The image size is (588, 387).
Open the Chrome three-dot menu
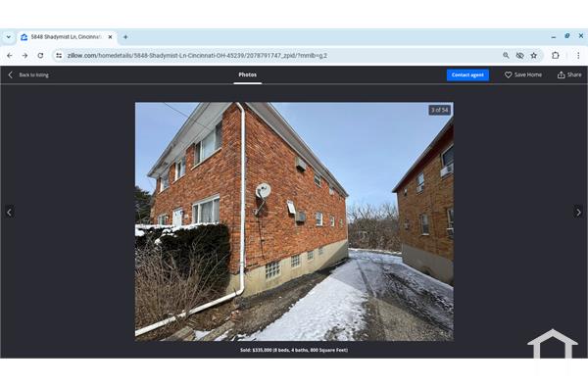578,56
